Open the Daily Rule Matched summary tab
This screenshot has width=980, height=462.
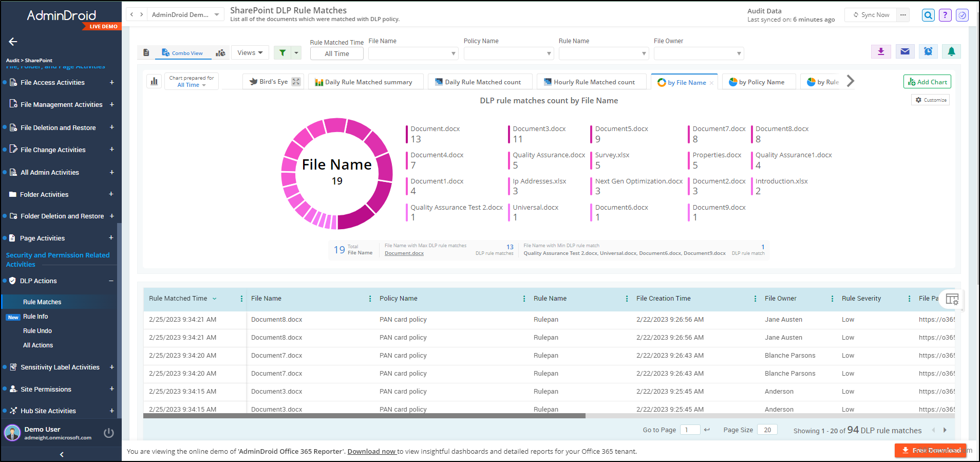coord(366,82)
